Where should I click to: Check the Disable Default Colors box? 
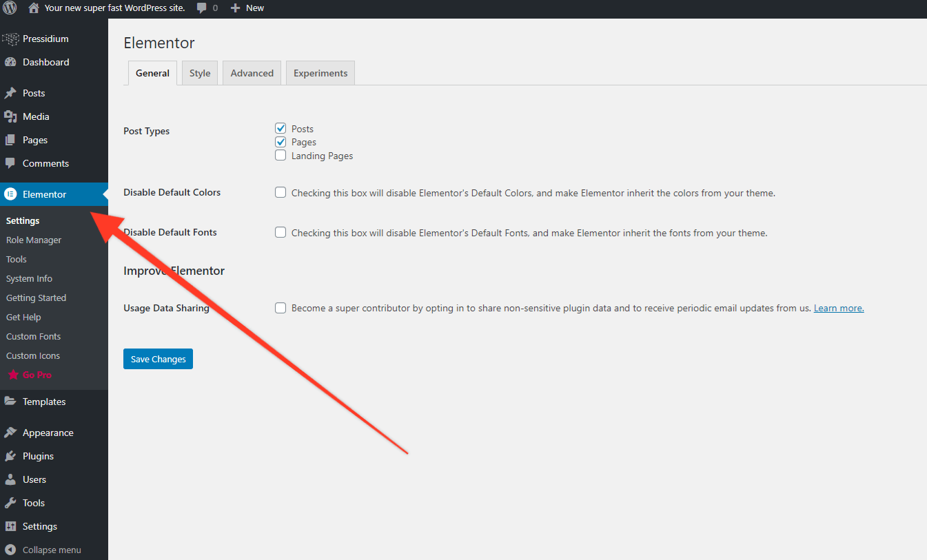(281, 192)
